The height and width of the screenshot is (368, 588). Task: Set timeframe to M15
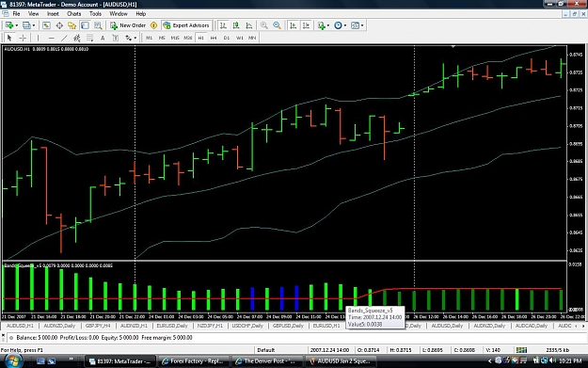175,38
